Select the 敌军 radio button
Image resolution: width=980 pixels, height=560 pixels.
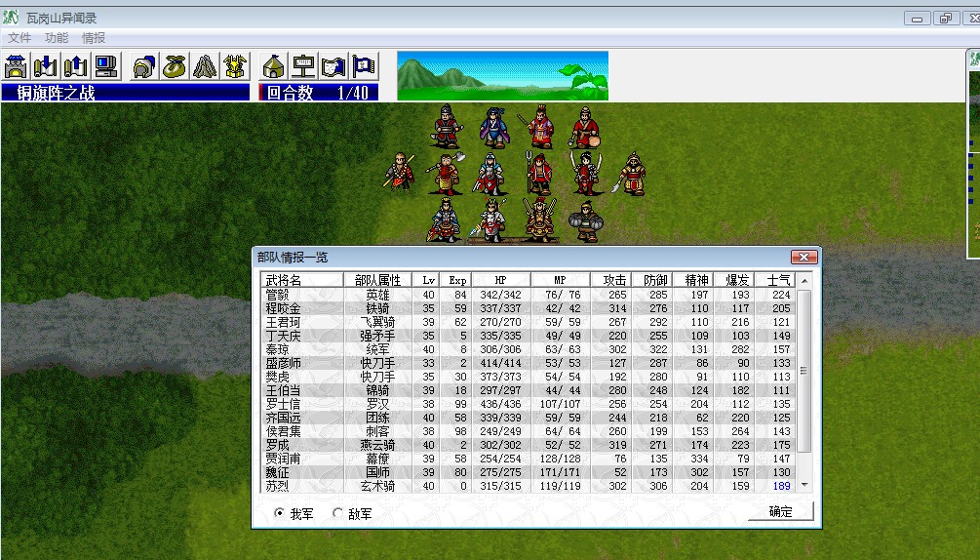[x=352, y=514]
